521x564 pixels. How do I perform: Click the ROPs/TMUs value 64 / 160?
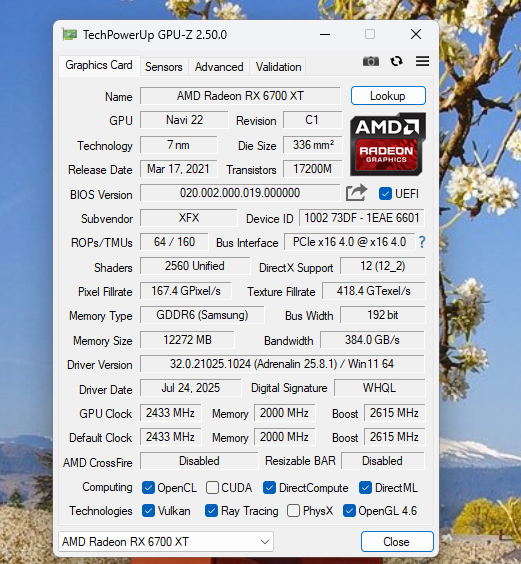(x=174, y=242)
